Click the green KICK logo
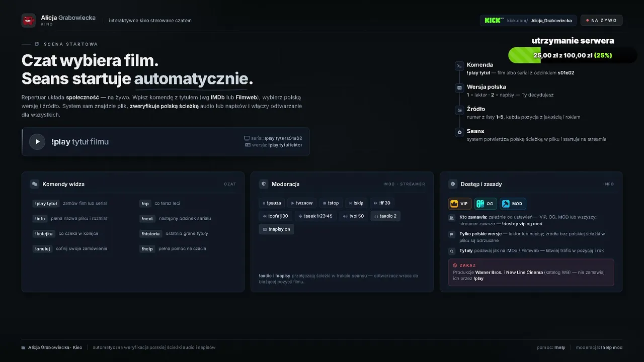Image resolution: width=644 pixels, height=362 pixels. pos(494,21)
